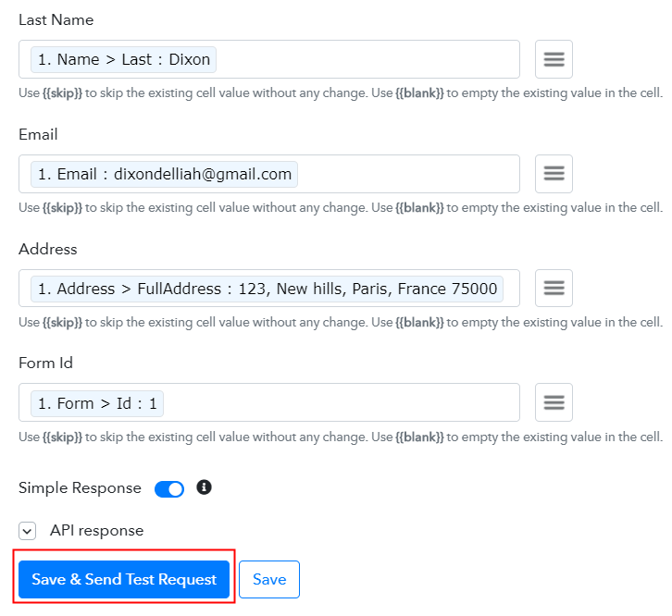The width and height of the screenshot is (672, 616).
Task: Open the Address field hamburger menu
Action: [x=554, y=289]
